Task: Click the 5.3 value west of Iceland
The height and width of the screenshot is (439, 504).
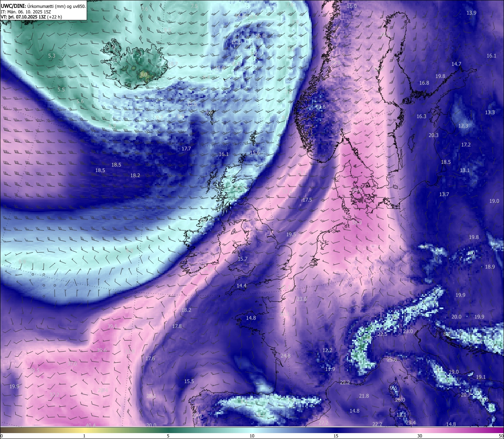Action: [52, 56]
